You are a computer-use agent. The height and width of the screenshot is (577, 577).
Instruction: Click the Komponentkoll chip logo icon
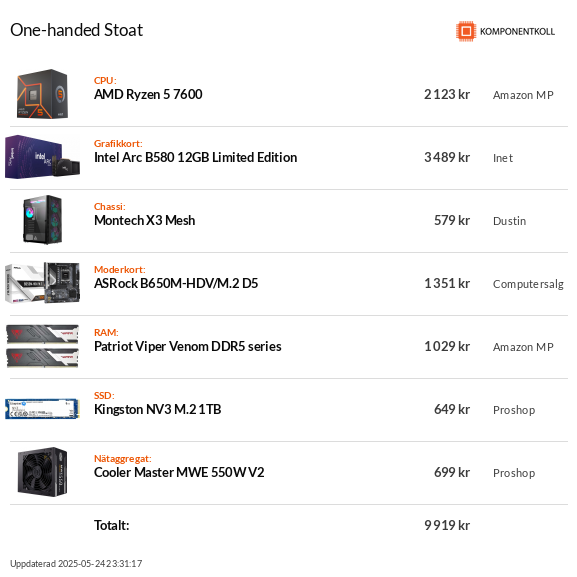[x=466, y=31]
